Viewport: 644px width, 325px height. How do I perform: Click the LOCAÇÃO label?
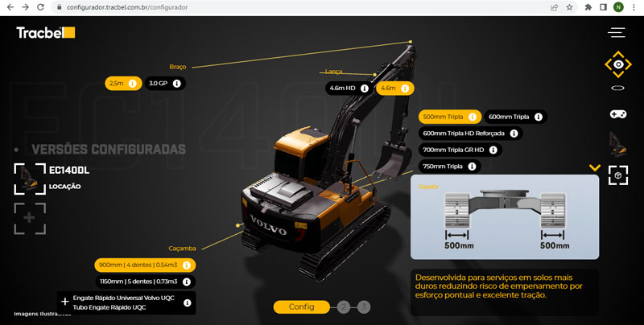pyautogui.click(x=65, y=187)
